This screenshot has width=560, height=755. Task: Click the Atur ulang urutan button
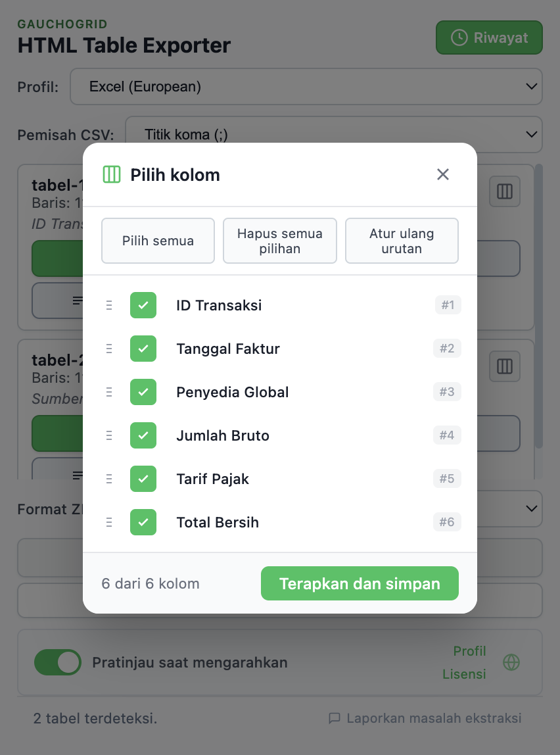(x=402, y=241)
